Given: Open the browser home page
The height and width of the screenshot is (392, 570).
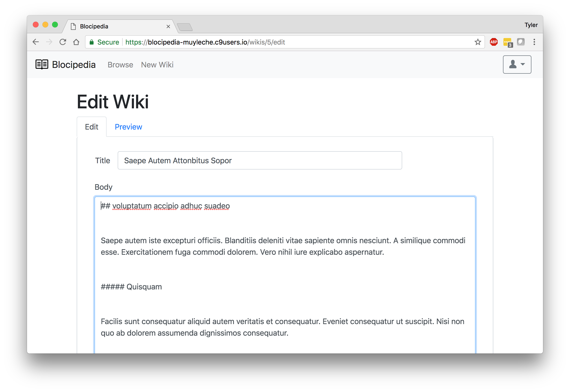Looking at the screenshot, I should click(76, 42).
